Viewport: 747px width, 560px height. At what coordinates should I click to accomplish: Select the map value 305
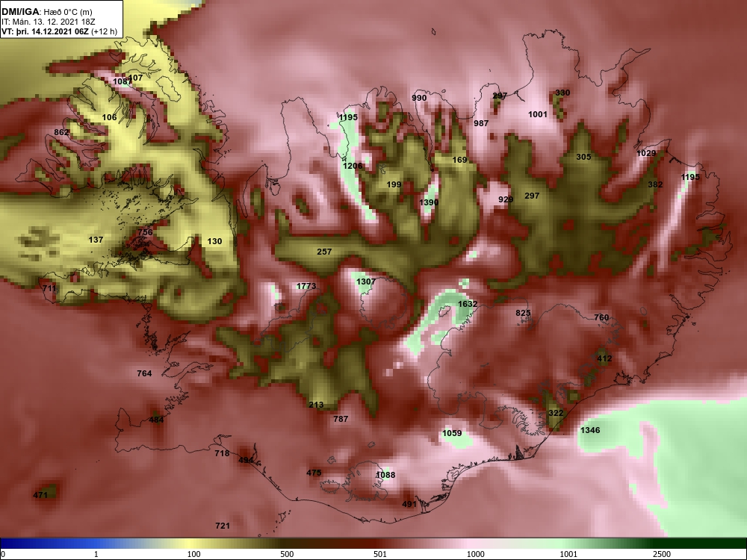(x=583, y=157)
